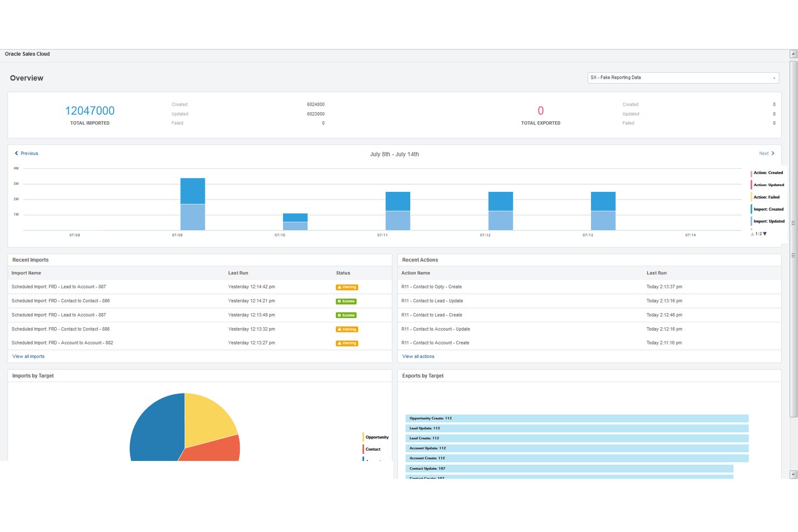Image resolution: width=798 pixels, height=532 pixels.
Task: Click the Today 2:13:37 pm last run time
Action: pos(664,287)
